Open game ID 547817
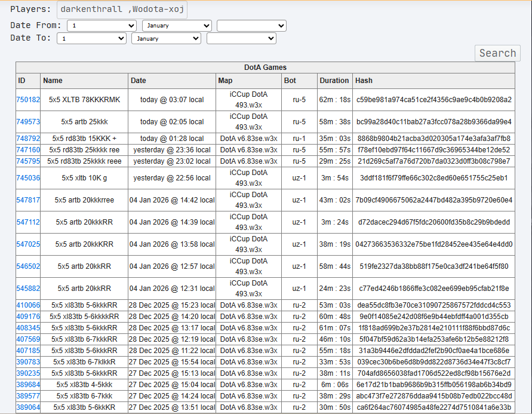The height and width of the screenshot is (414, 532). click(28, 200)
